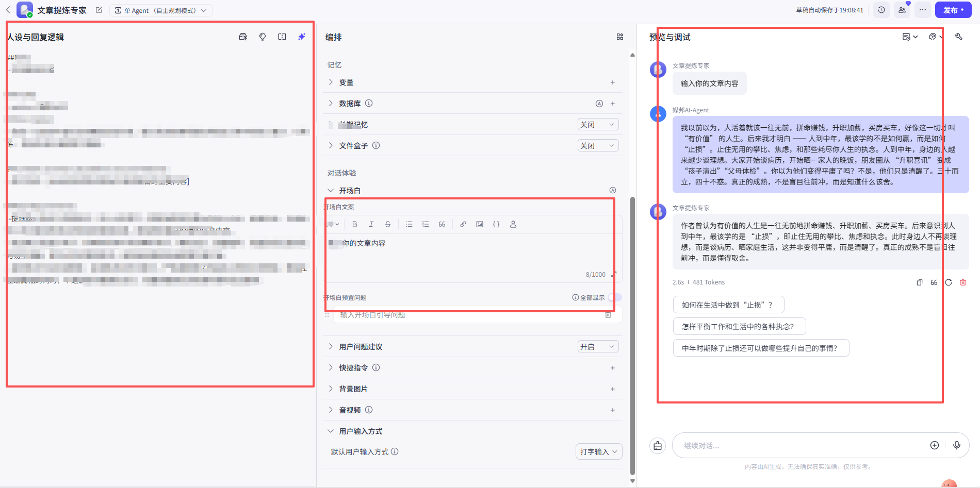Open the 用户问题建议 开启 dropdown
Viewport: 980px width, 488px height.
[x=598, y=346]
